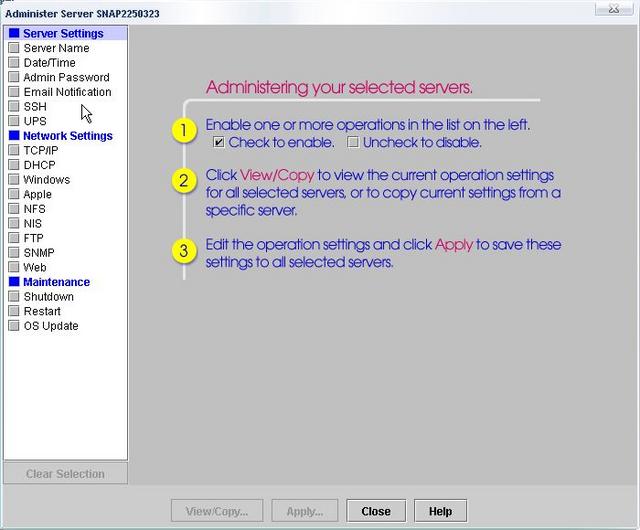Enable the Apple checkbox
The image size is (640, 530).
14,194
